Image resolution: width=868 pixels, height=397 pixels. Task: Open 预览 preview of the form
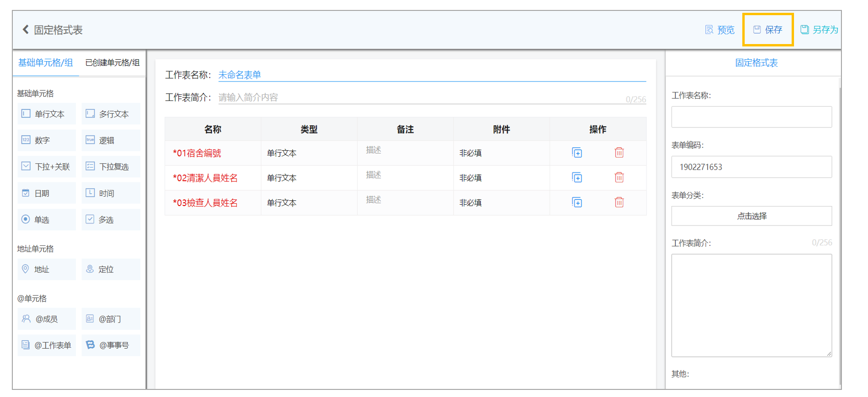pyautogui.click(x=720, y=30)
